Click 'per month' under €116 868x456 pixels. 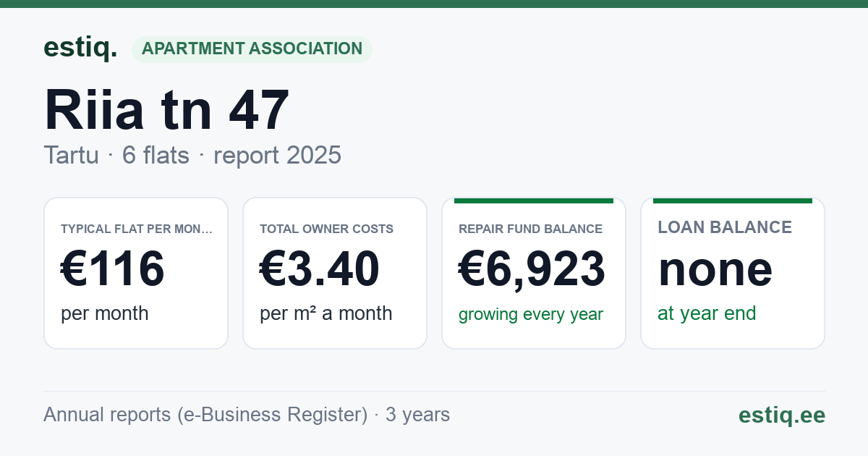coord(105,313)
